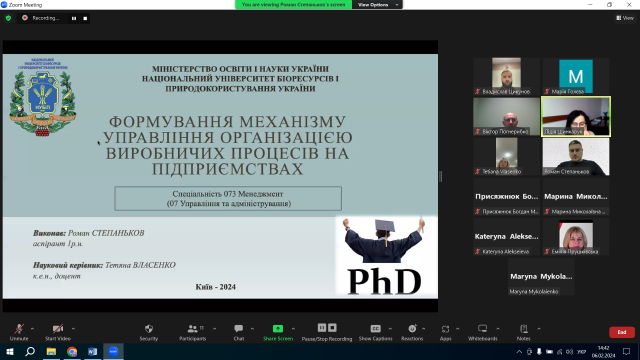Screen dimensions: 640x360
Task: Open Whiteboards
Action: [482, 332]
